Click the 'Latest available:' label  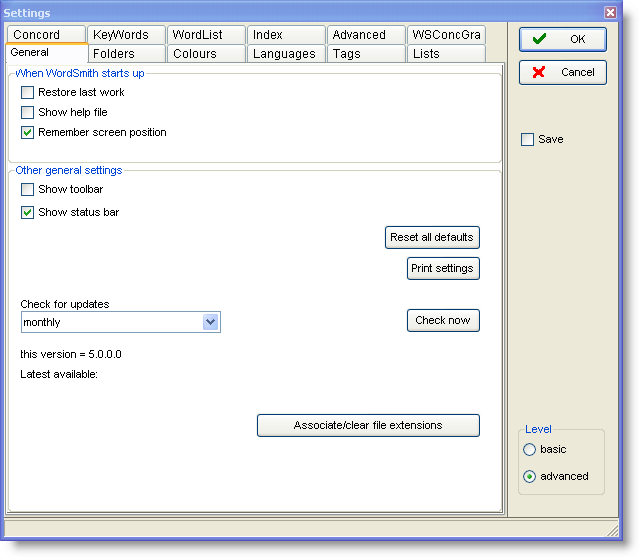point(59,374)
